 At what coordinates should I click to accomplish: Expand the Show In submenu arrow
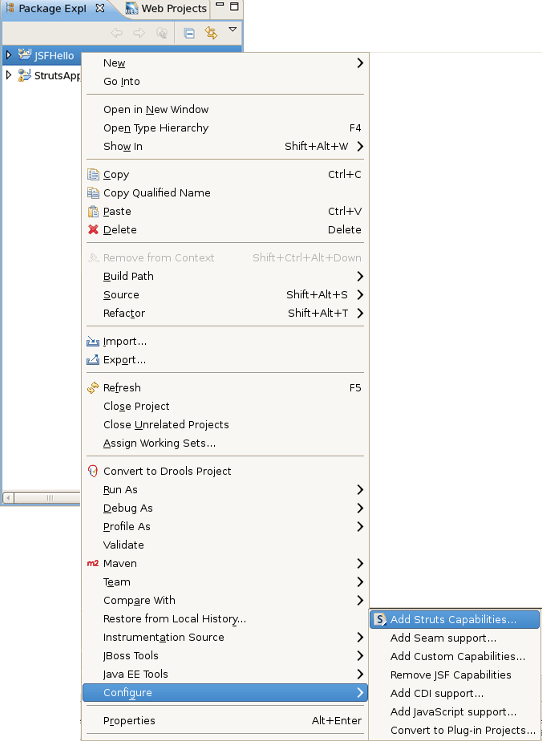360,146
